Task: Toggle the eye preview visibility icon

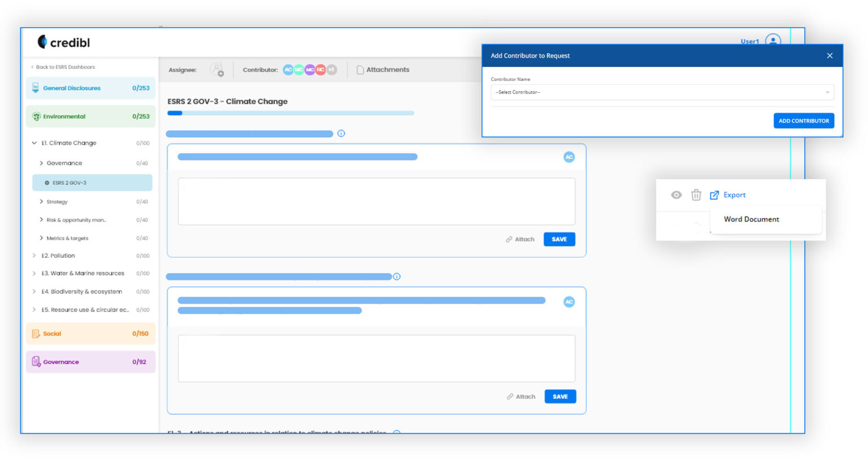Action: click(x=676, y=195)
